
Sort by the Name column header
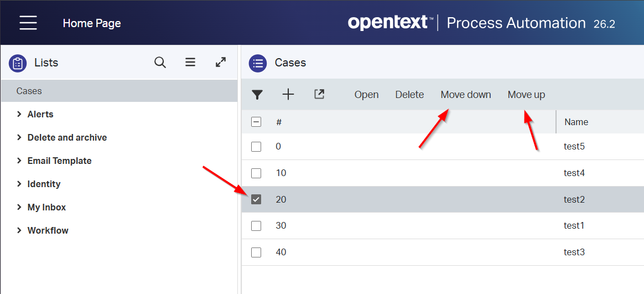pos(577,122)
